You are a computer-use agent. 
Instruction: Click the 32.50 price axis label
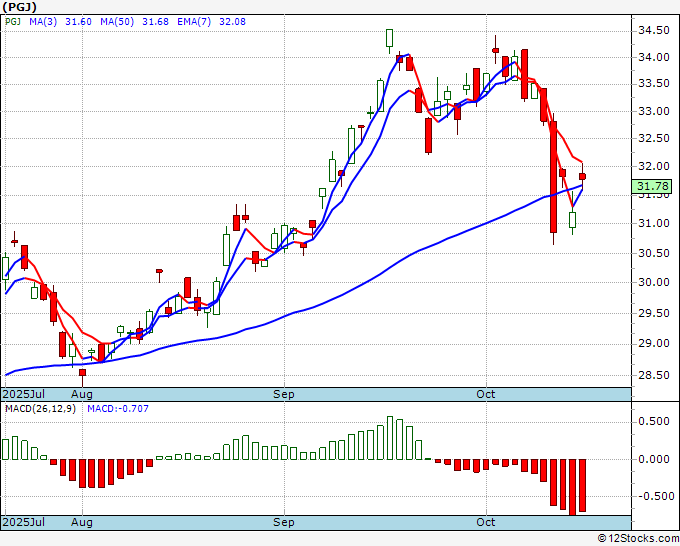[x=654, y=138]
